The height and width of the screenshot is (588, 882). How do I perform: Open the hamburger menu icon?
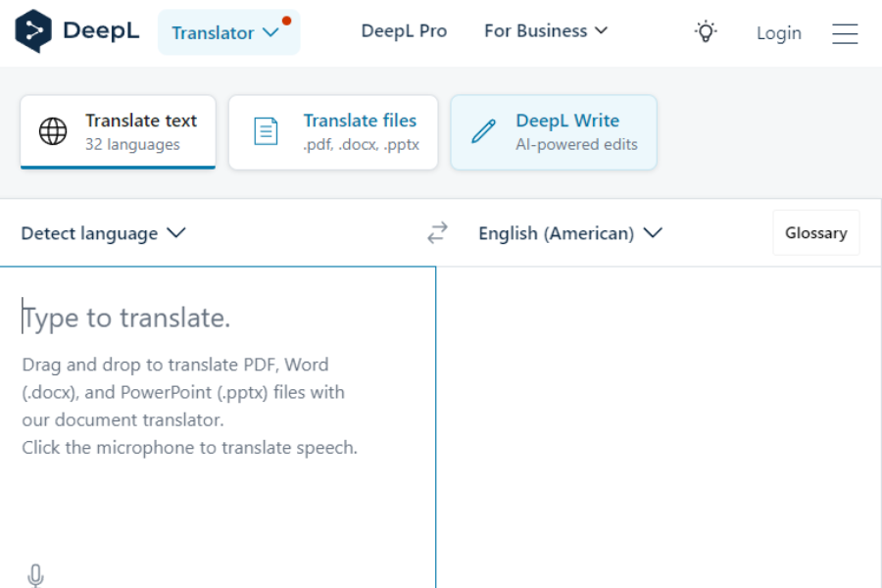pyautogui.click(x=845, y=32)
